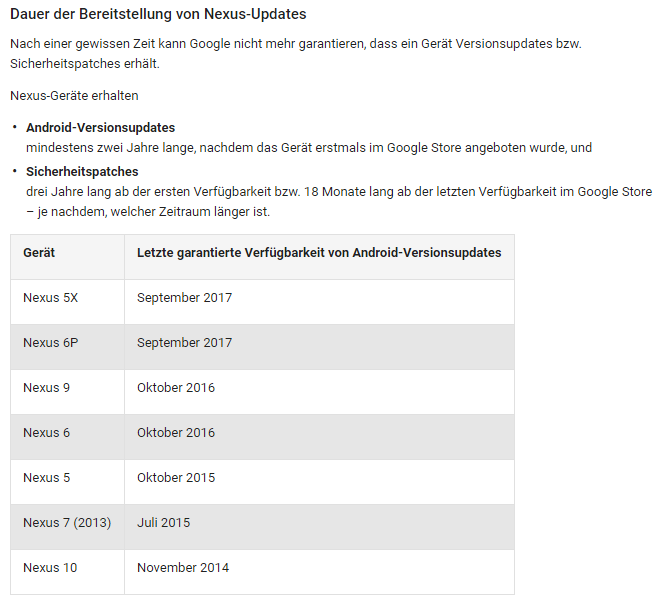Select the 'Nexus 5' row label
Viewport: 665px width, 606px height.
click(46, 478)
